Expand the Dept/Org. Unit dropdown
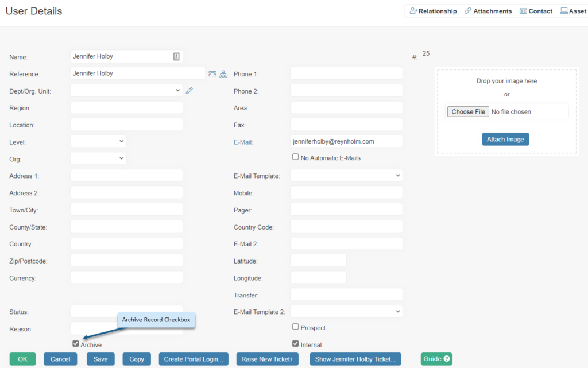 (126, 91)
